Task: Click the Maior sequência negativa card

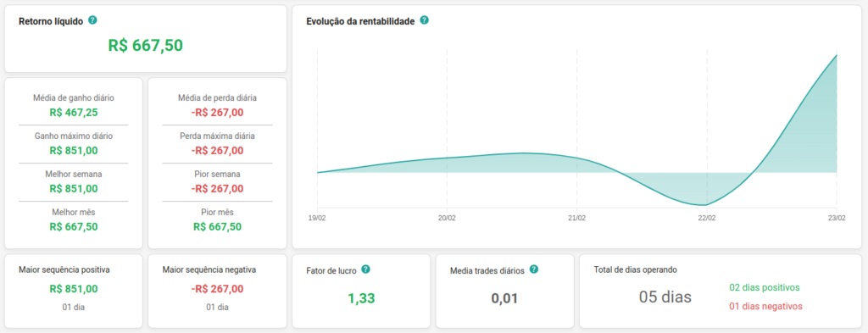Action: [x=218, y=291]
